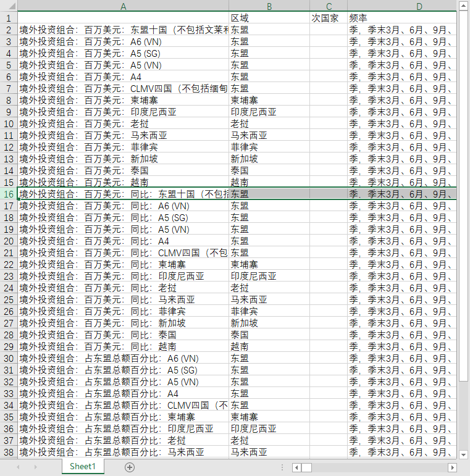470x476 pixels.
Task: Click the horizontal scrollbar thumb
Action: [x=306, y=467]
